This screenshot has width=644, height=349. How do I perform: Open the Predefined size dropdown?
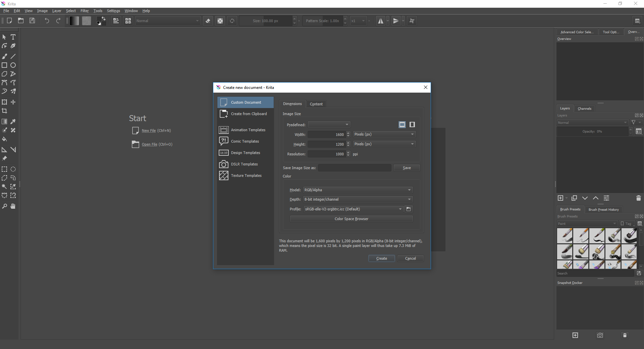(329, 124)
